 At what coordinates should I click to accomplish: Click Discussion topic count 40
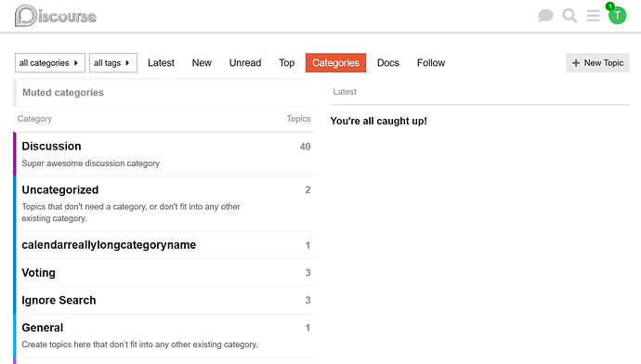tap(305, 147)
